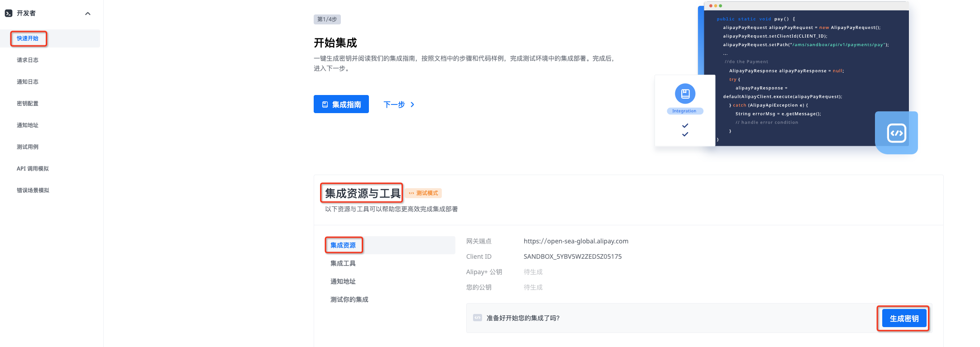Navigate to API 调用模拟

tap(33, 169)
